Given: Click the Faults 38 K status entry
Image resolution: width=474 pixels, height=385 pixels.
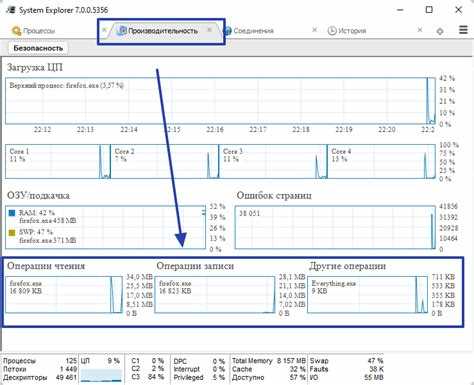Looking at the screenshot, I should (x=347, y=369).
